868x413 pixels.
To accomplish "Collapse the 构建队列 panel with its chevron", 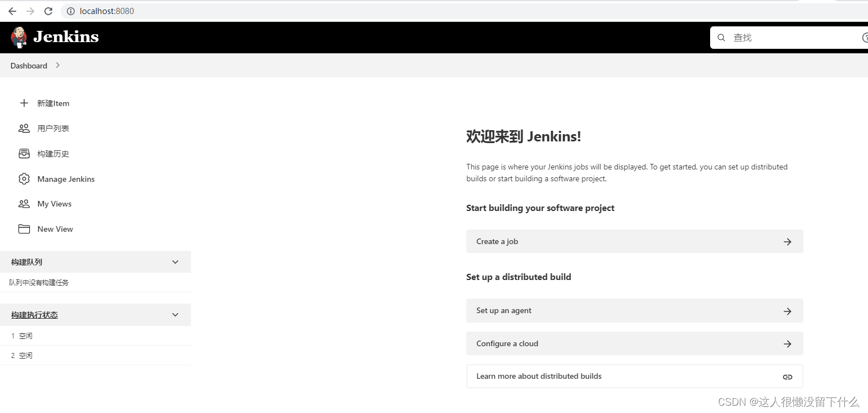I will click(x=175, y=262).
